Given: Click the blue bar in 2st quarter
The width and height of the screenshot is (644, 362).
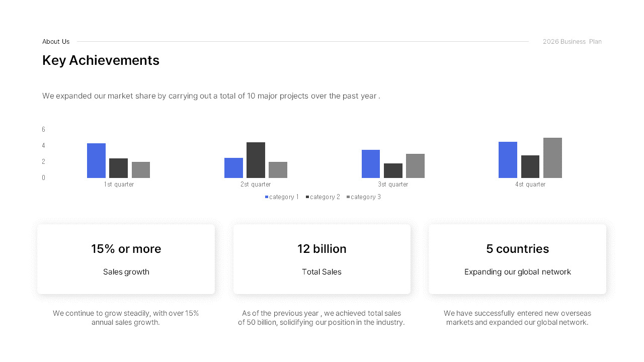Looking at the screenshot, I should pyautogui.click(x=233, y=168).
